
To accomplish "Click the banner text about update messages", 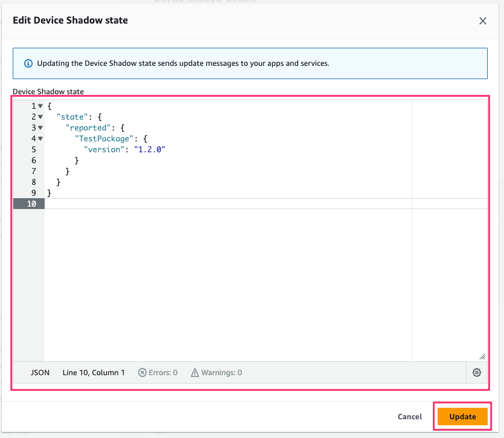I will 183,63.
